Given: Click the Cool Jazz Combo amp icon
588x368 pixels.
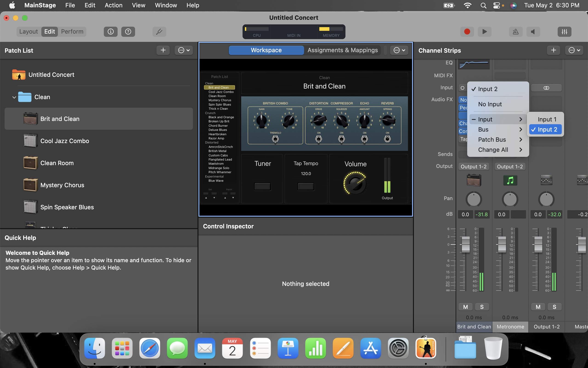Looking at the screenshot, I should coord(30,141).
